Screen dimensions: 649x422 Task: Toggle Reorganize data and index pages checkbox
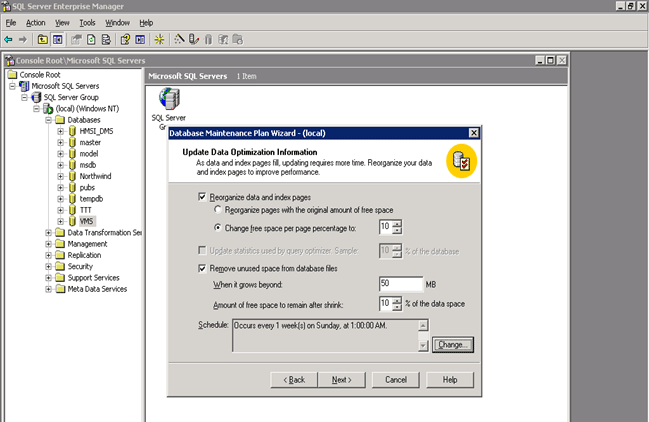click(x=202, y=197)
